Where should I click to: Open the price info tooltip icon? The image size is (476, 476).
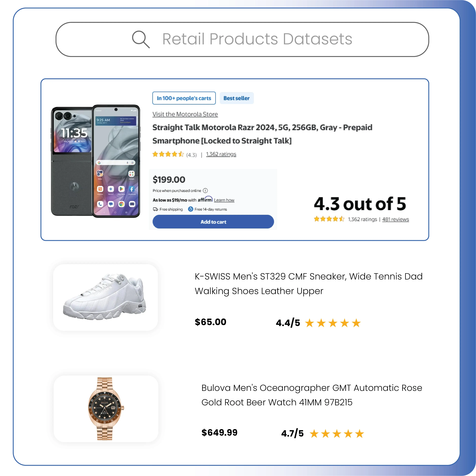205,190
